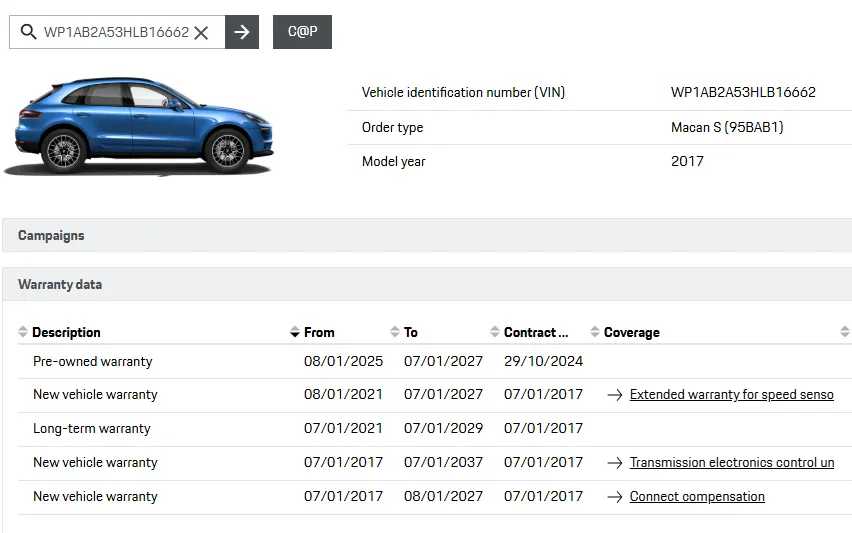Viewport: 852px width, 533px height.
Task: Sort table by From column
Action: pos(319,332)
